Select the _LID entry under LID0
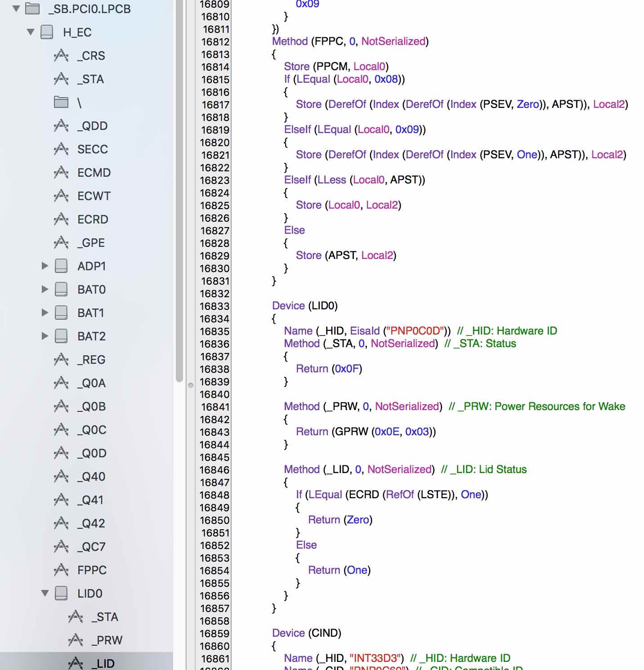Screen dimensions: 644x670 86,661
